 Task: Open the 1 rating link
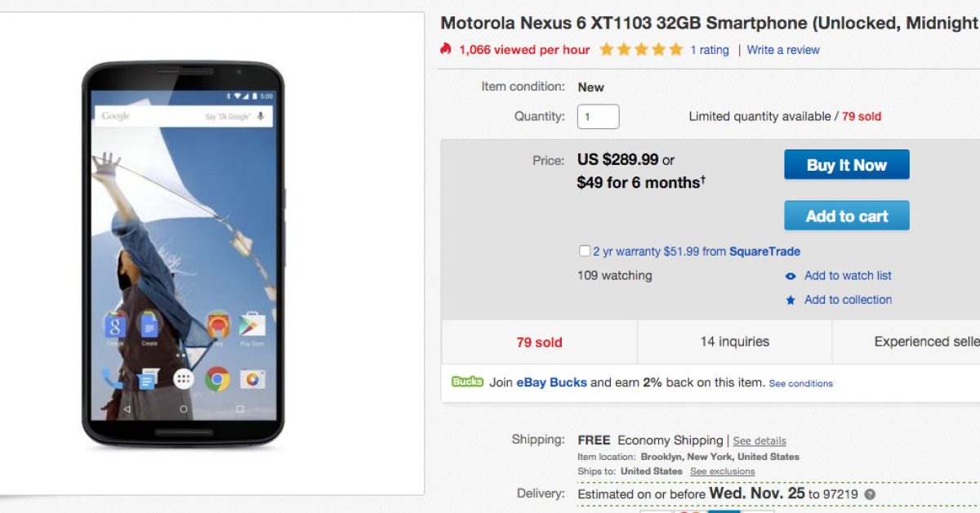point(710,50)
